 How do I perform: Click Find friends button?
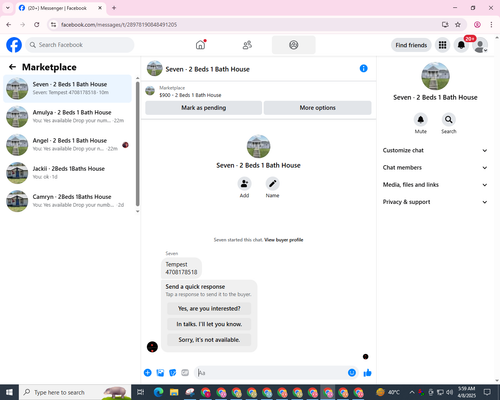(x=411, y=45)
